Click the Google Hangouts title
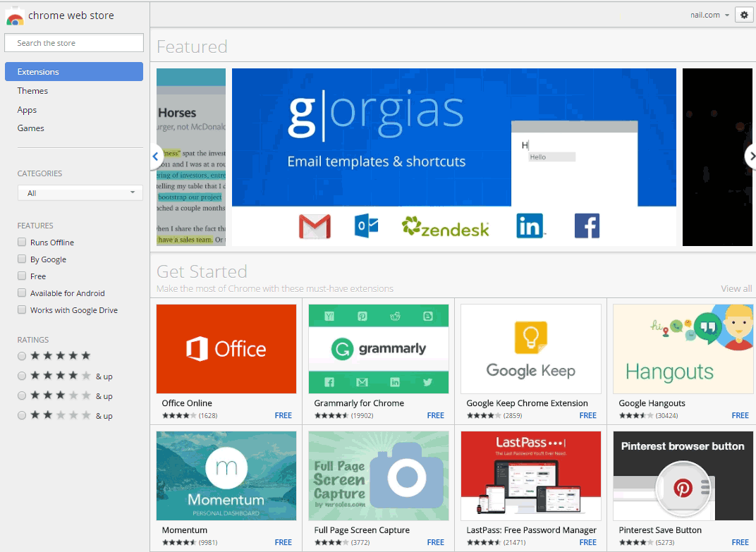 652,403
